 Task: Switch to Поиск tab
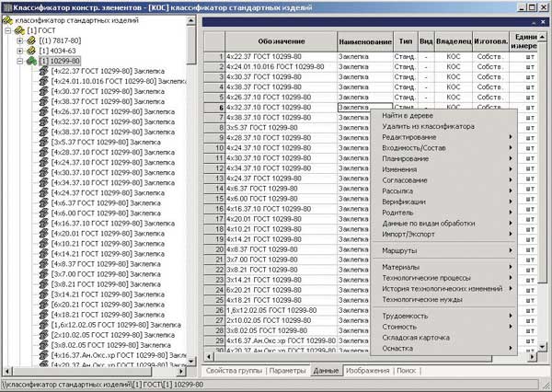tap(407, 371)
